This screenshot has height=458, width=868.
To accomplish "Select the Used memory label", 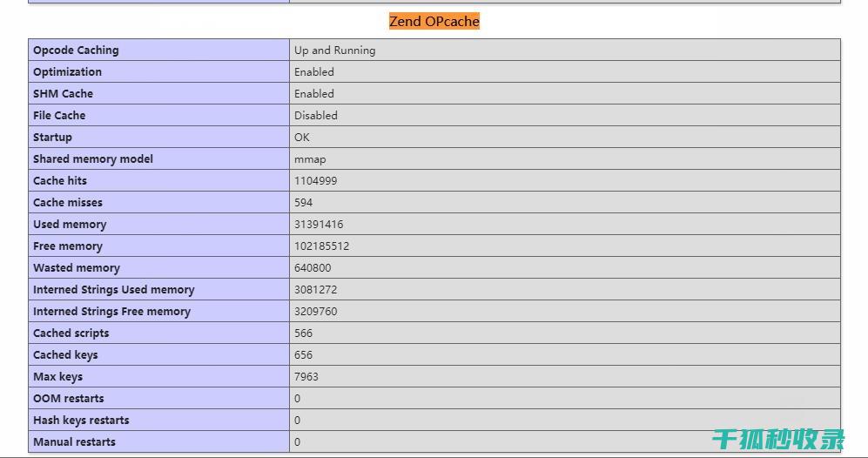I will click(x=70, y=225).
